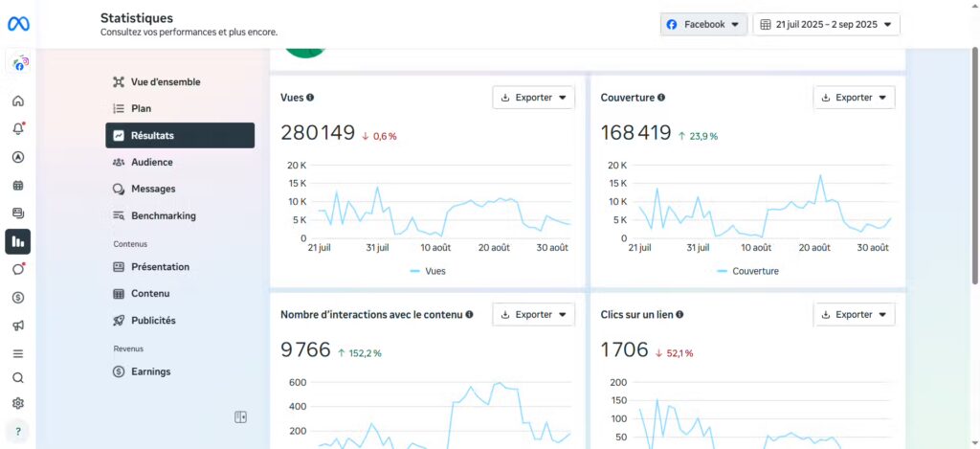Open the calendar planner icon in left rail
This screenshot has height=449, width=980.
(x=18, y=186)
